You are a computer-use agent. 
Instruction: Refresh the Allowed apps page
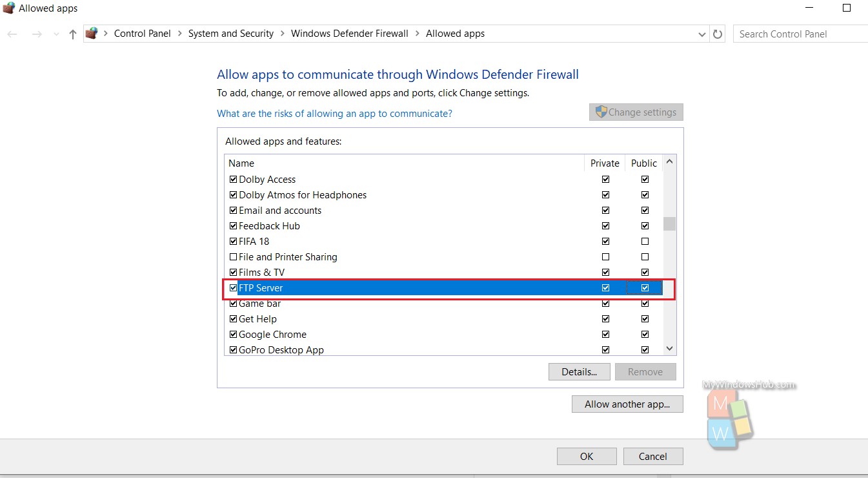pyautogui.click(x=718, y=34)
